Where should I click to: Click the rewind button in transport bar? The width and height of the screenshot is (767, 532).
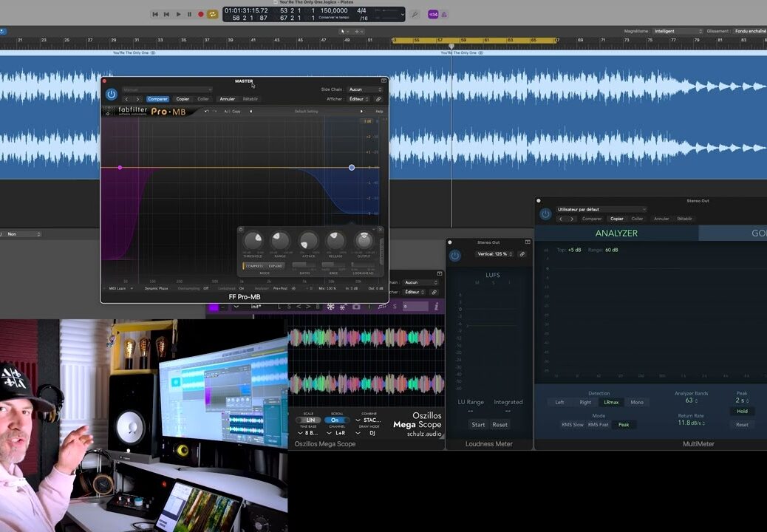tap(156, 14)
